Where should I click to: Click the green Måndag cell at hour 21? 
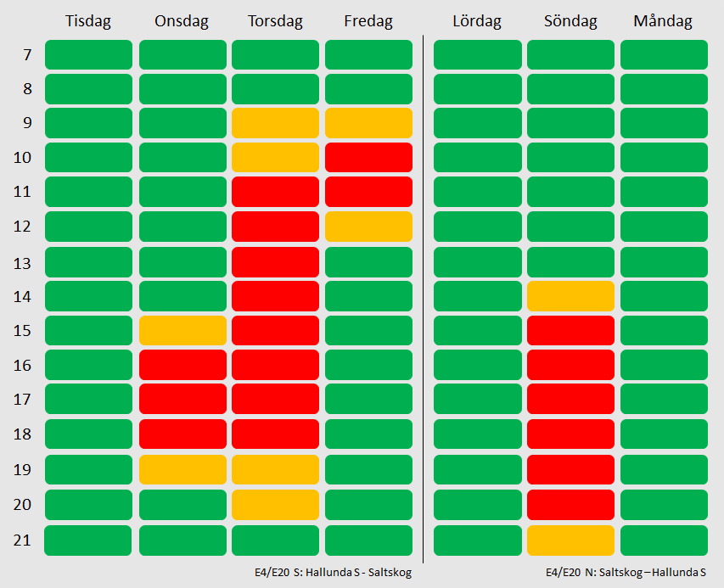664,540
